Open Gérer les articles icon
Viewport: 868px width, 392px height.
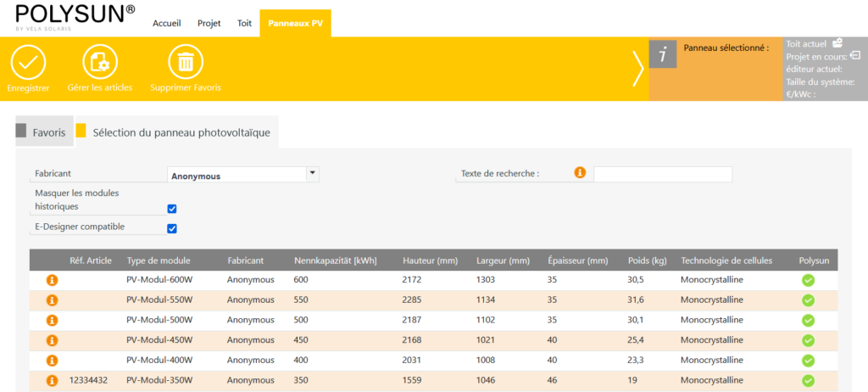pos(100,63)
